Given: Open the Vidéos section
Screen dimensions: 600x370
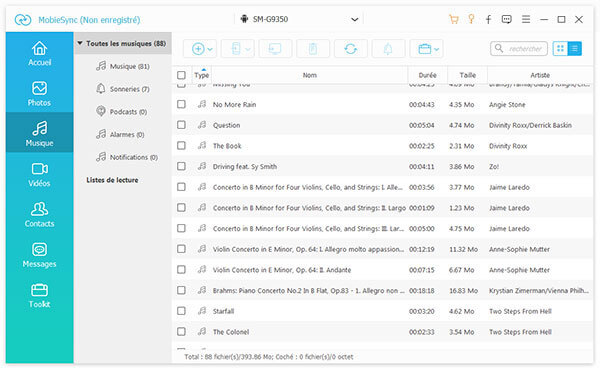Looking at the screenshot, I should tap(39, 174).
